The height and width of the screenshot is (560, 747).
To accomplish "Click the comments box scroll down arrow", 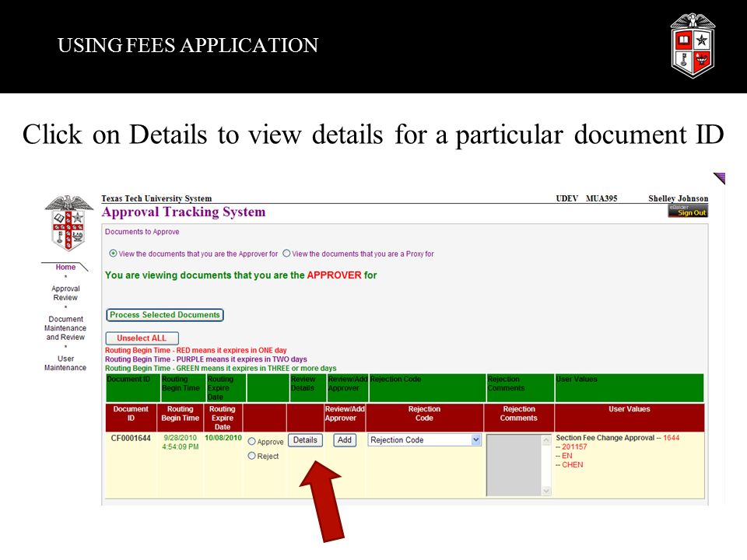I will point(546,491).
